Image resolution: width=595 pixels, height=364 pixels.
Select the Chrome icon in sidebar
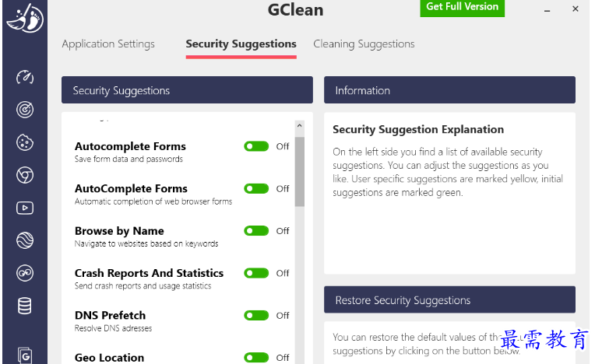click(x=25, y=175)
